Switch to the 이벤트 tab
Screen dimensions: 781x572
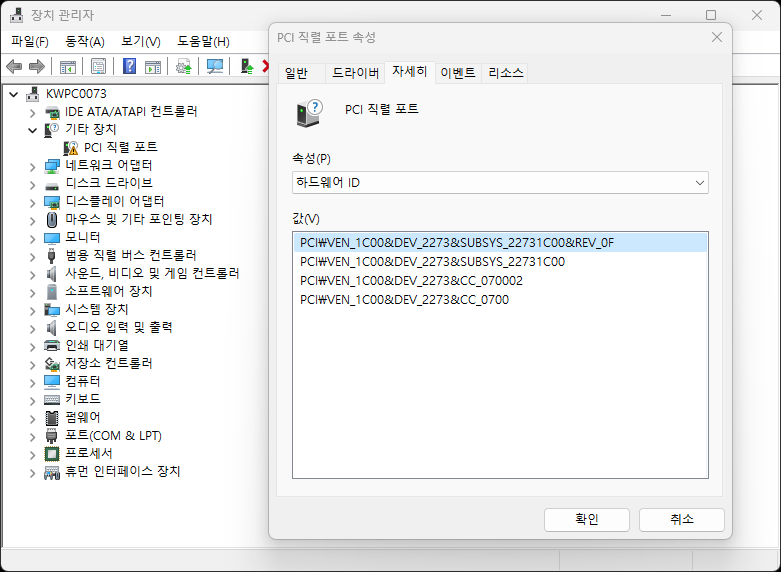458,73
